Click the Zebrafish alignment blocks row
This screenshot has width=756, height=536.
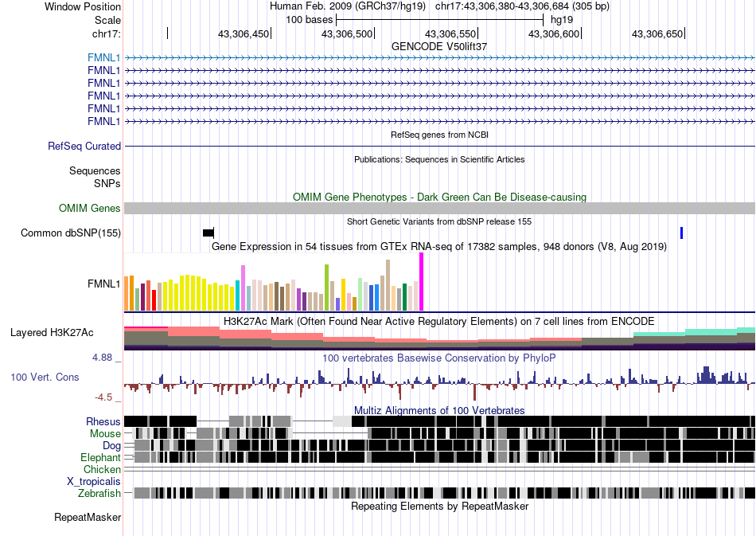coord(439,493)
